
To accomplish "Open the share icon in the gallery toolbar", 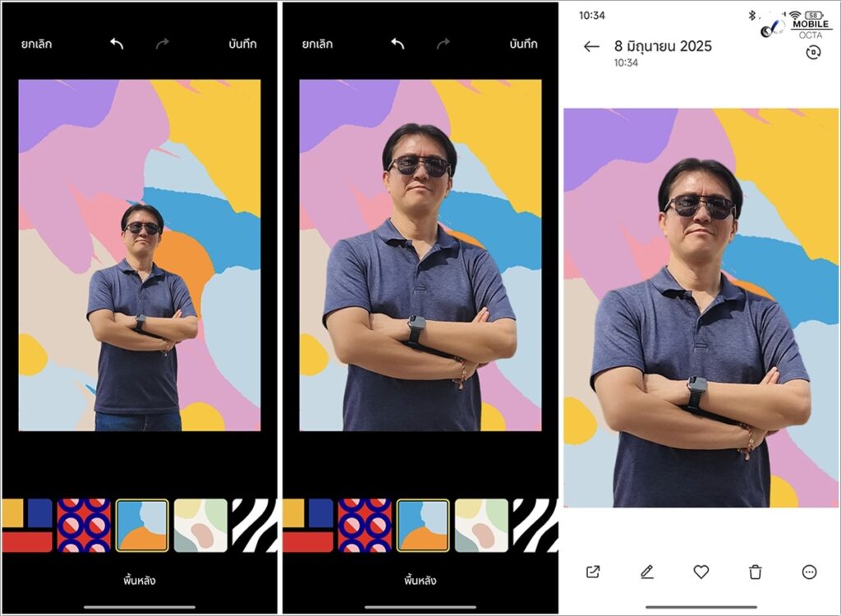I will [593, 572].
